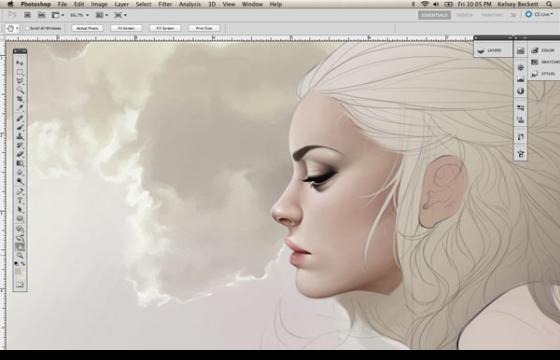Open the Layer menu
Image resolution: width=560 pixels, height=360 pixels.
[121, 4]
